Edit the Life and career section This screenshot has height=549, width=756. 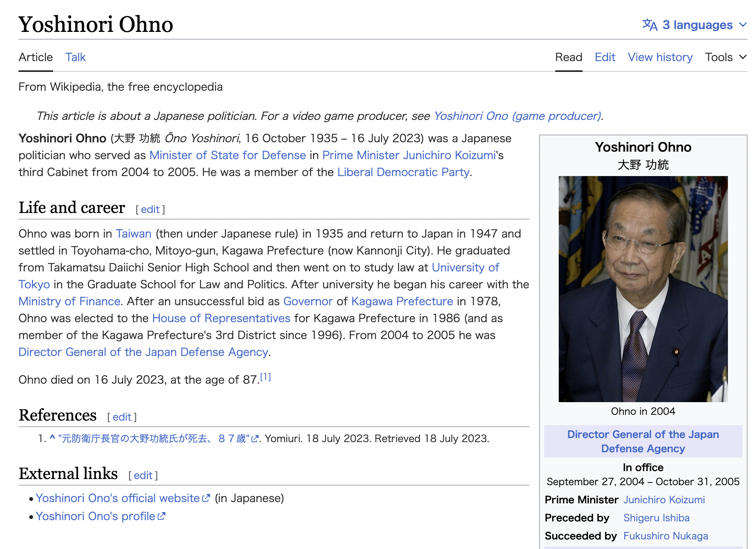(150, 210)
